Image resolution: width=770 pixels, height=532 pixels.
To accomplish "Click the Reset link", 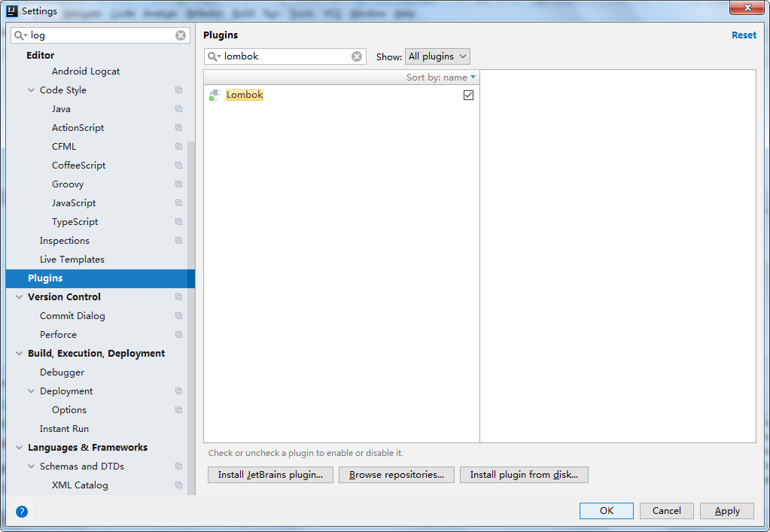I will (744, 35).
